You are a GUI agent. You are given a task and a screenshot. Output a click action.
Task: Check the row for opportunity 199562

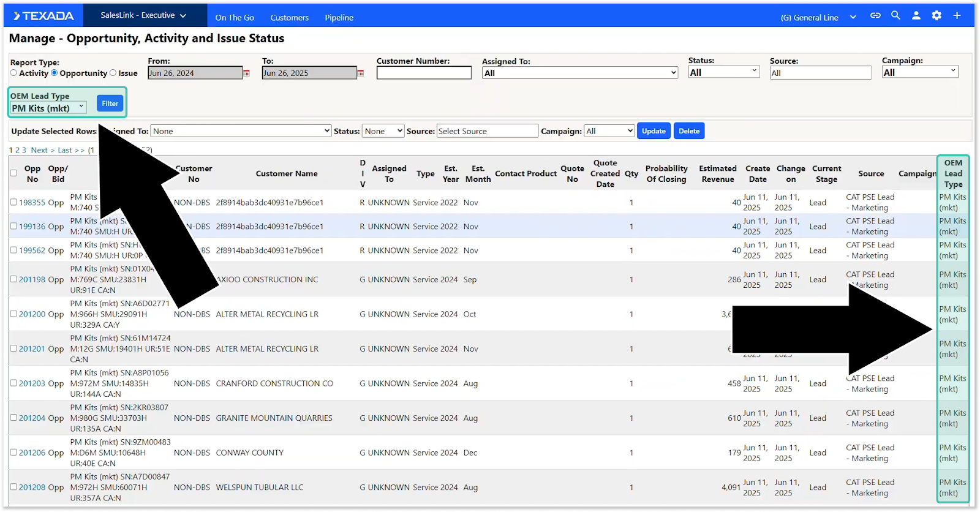tap(13, 250)
